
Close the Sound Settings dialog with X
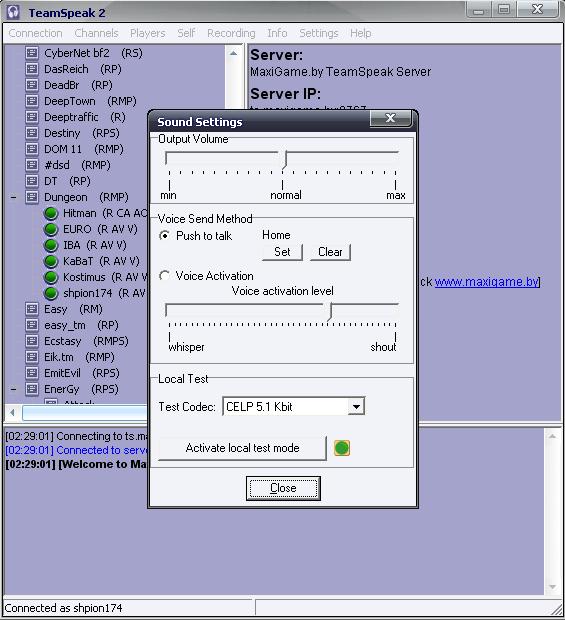click(x=390, y=118)
